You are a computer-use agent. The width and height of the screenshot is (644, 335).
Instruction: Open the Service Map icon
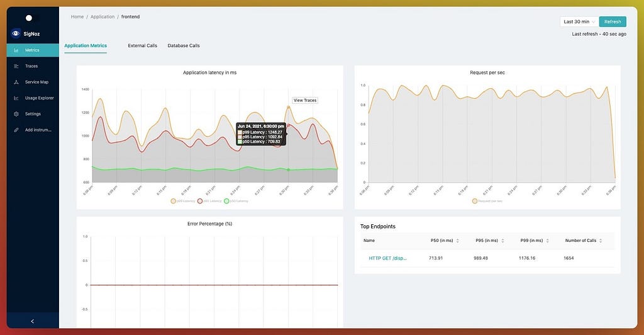(x=16, y=82)
